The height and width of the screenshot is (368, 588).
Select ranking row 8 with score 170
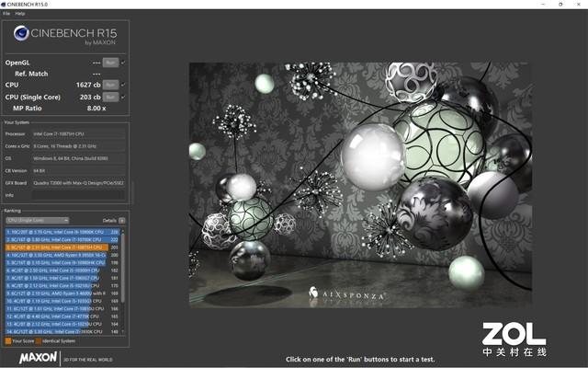click(x=62, y=286)
